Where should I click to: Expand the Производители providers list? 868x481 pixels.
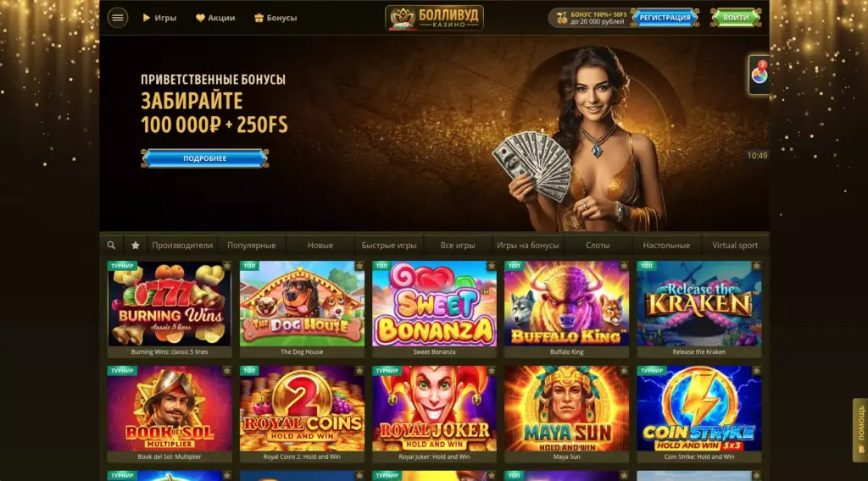[182, 245]
